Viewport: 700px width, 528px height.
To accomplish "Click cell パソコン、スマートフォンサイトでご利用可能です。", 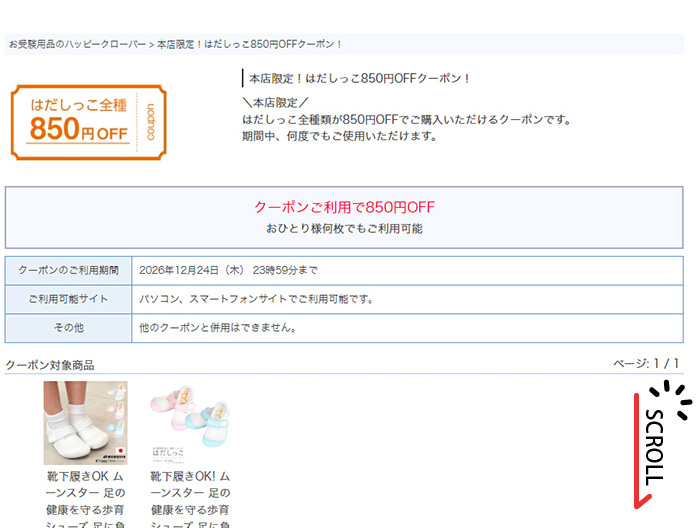I will click(x=407, y=299).
